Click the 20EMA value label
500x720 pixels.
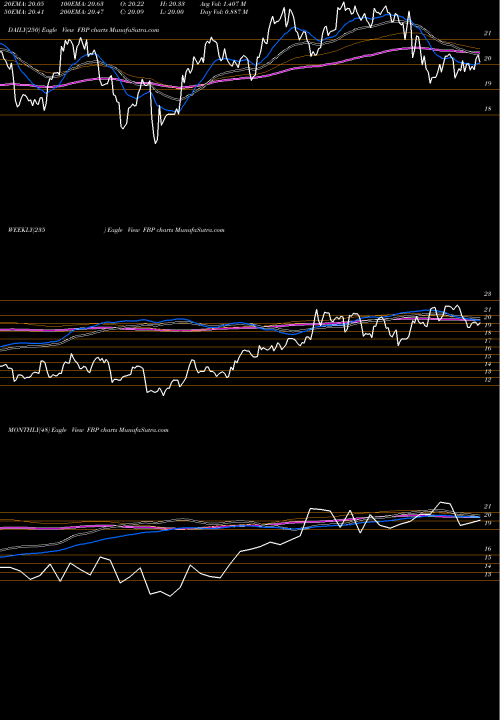tap(24, 4)
